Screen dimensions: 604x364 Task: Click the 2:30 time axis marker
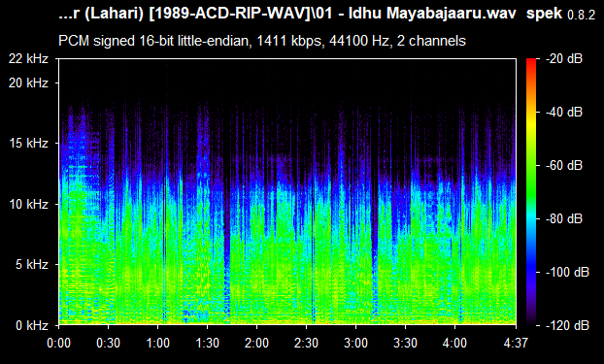[x=306, y=343]
